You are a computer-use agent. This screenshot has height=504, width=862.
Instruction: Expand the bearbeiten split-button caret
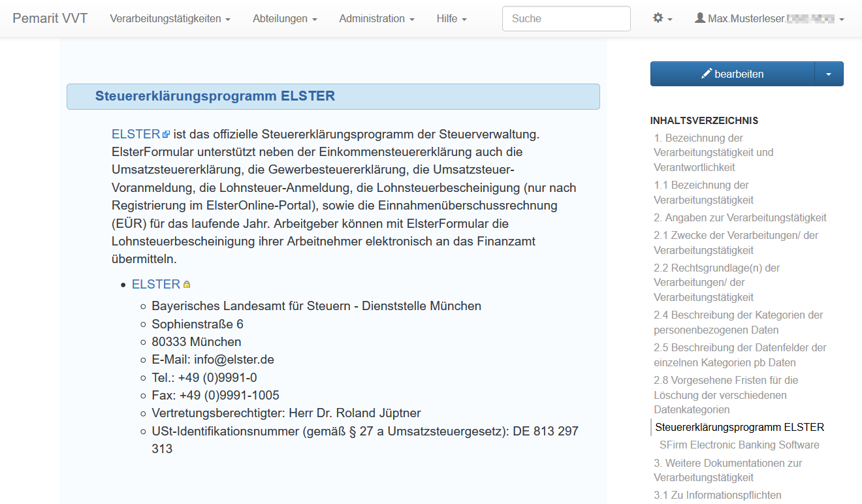829,74
